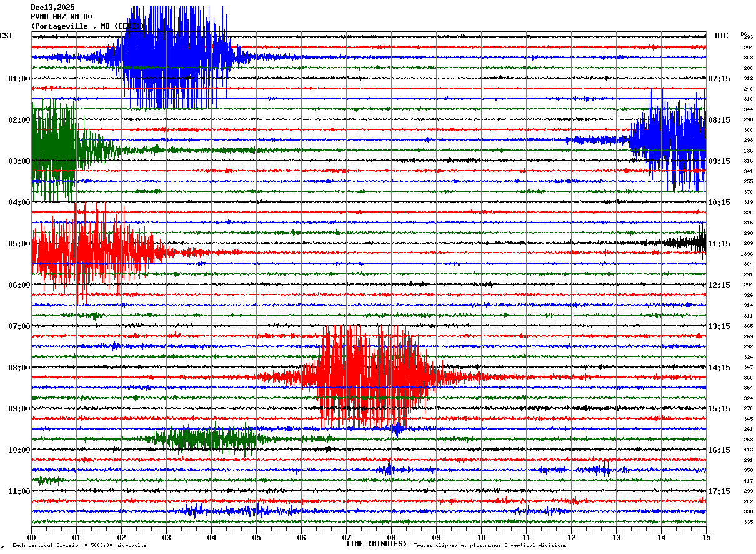Select the 09:00 CST time label
Screen dimensions: 756x554
pyautogui.click(x=19, y=409)
